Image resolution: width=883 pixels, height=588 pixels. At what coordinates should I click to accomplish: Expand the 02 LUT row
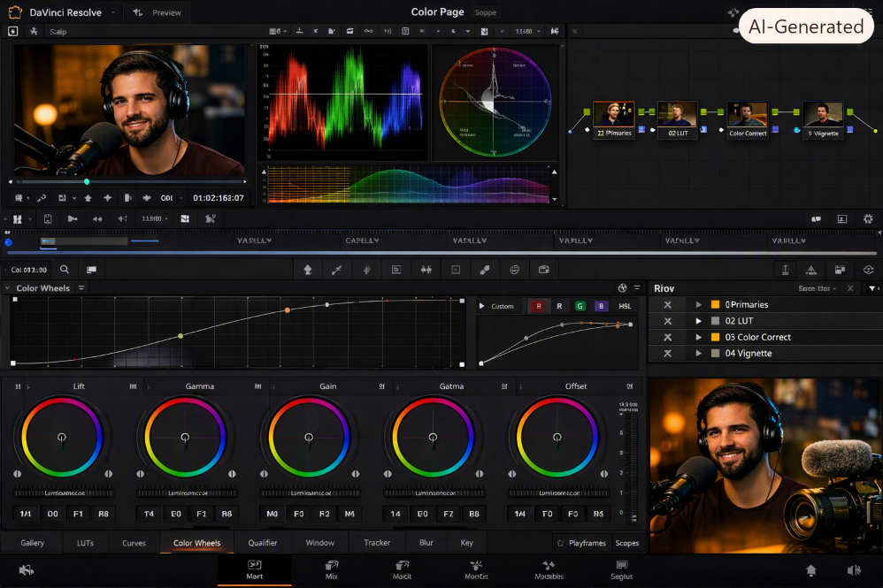(698, 321)
